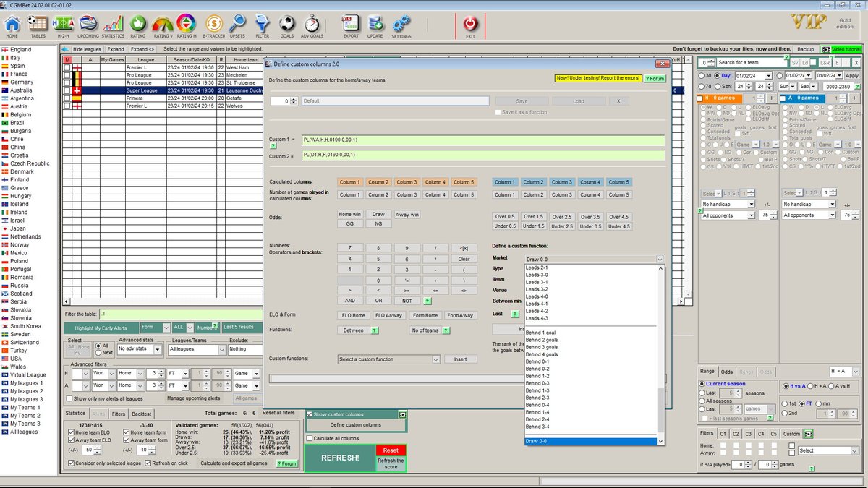Image resolution: width=868 pixels, height=488 pixels.
Task: Click the Video tutorial icon button
Action: coord(842,48)
